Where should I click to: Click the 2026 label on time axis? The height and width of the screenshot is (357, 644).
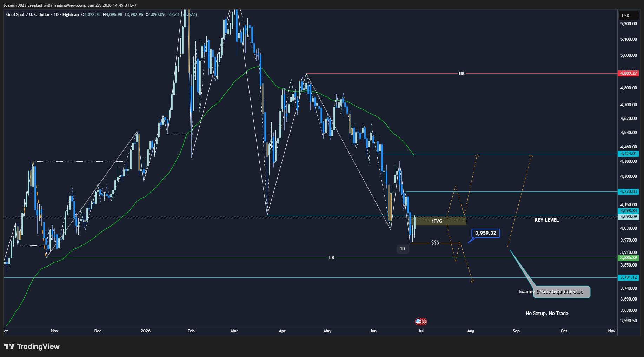pos(145,331)
